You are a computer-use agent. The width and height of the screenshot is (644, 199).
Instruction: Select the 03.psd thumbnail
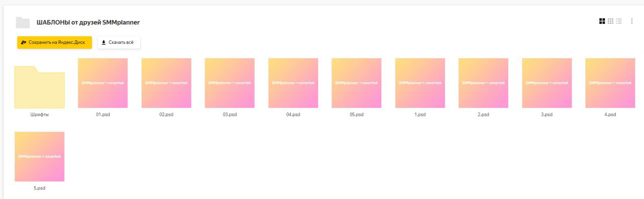[x=229, y=83]
